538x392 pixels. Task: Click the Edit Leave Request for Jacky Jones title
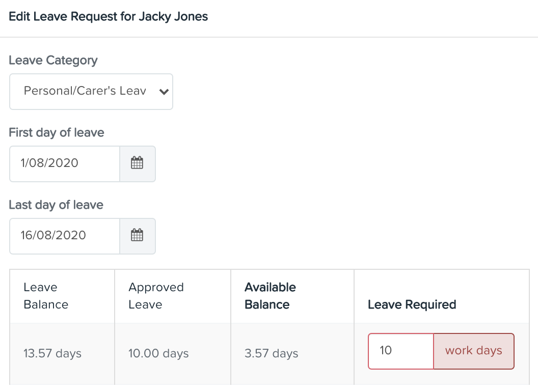tap(109, 16)
